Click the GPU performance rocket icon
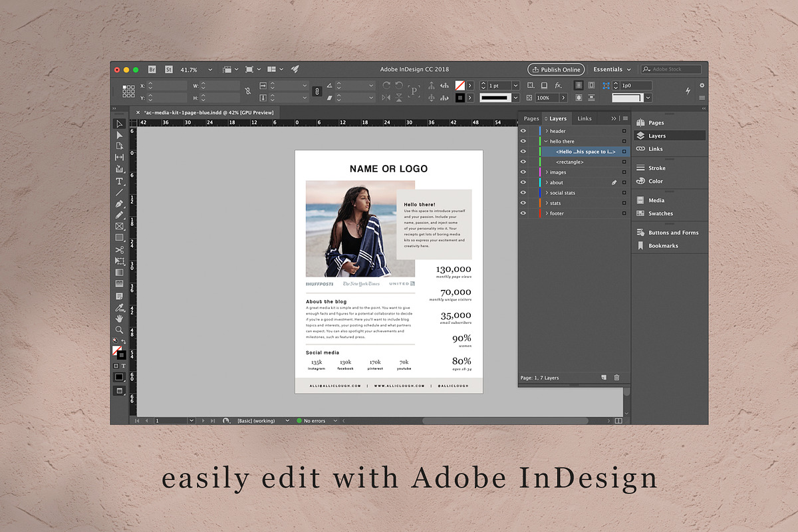 (295, 69)
